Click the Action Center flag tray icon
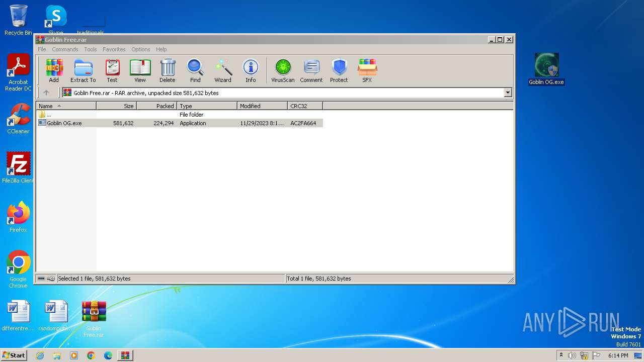Image resolution: width=644 pixels, height=362 pixels. pyautogui.click(x=596, y=355)
